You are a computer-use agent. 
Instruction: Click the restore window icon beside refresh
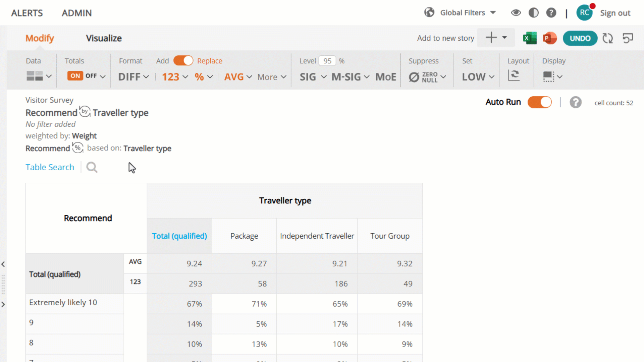[x=628, y=38]
